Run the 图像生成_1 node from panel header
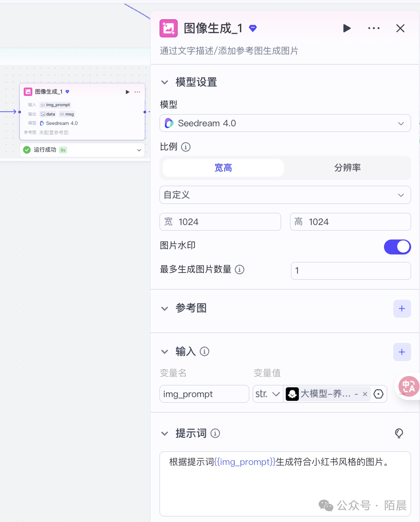Screen dimensions: 420x522 (x=347, y=28)
